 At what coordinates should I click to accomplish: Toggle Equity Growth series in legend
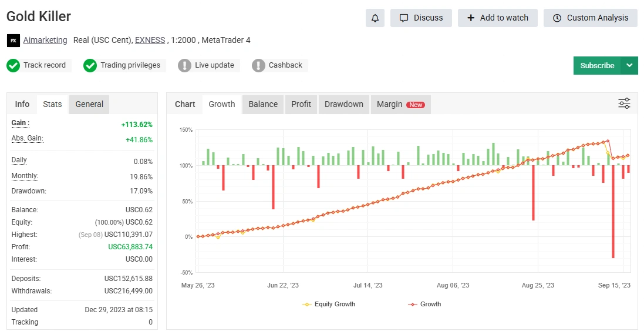pos(329,304)
